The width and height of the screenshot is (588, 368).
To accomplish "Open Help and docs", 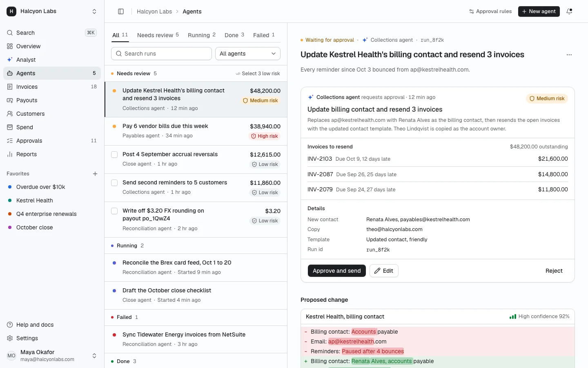I will click(52, 325).
